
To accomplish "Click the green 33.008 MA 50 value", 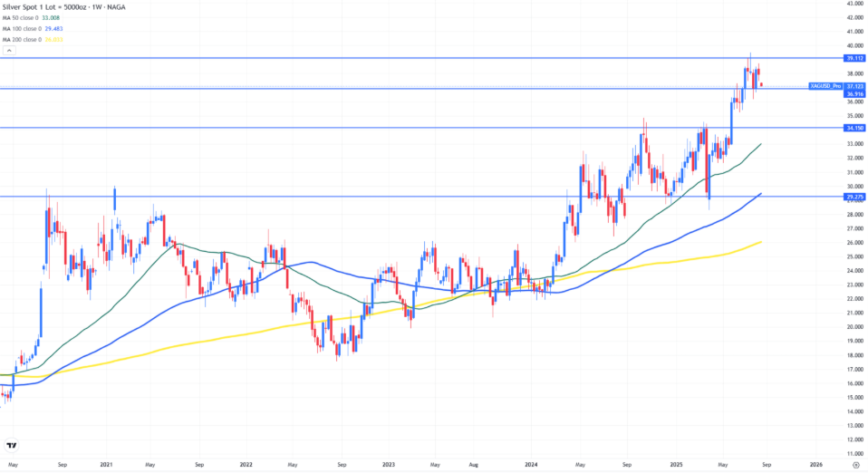I will tap(51, 18).
